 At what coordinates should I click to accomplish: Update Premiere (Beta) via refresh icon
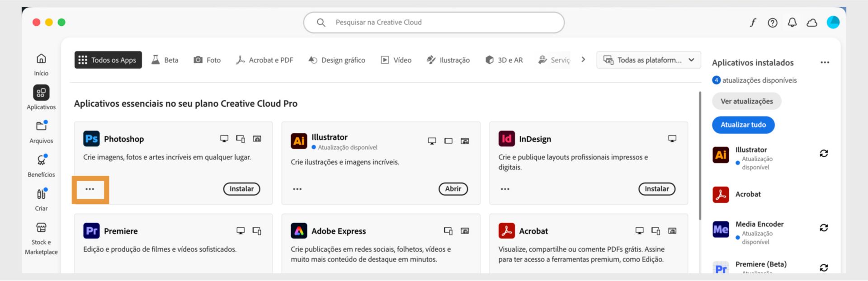(824, 267)
